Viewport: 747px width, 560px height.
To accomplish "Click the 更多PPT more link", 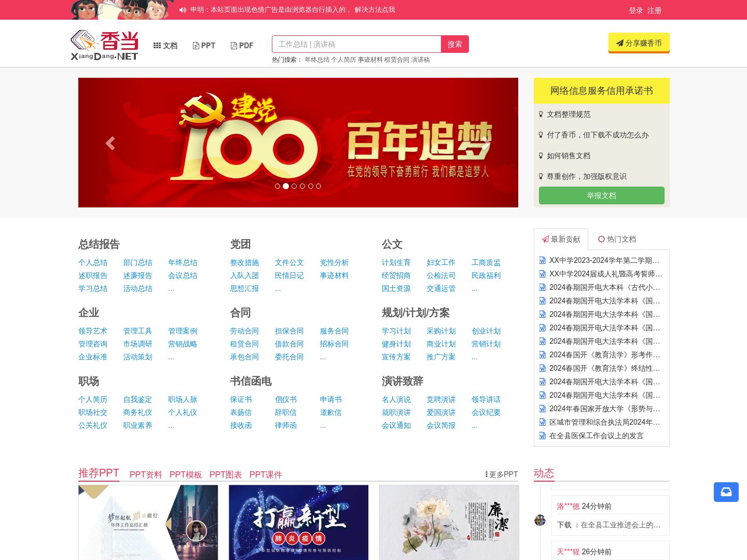I will (x=501, y=474).
